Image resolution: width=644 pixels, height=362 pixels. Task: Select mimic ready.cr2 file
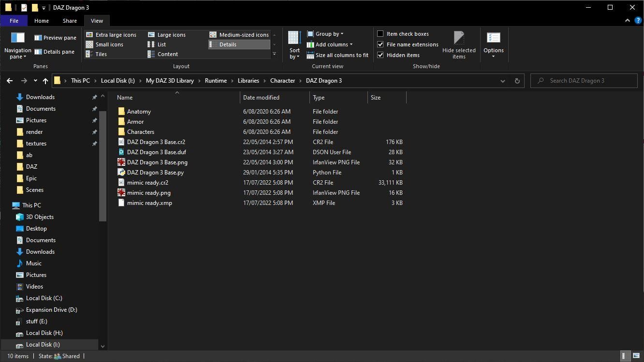pos(147,183)
